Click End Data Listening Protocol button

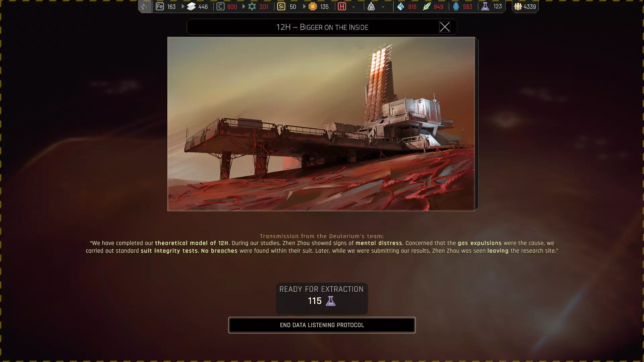[322, 325]
